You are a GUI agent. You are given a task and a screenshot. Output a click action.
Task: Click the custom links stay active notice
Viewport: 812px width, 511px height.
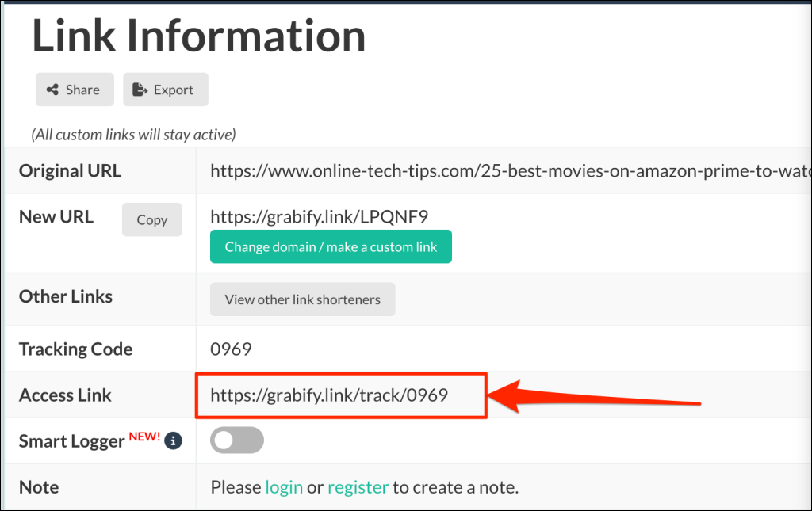coord(133,135)
